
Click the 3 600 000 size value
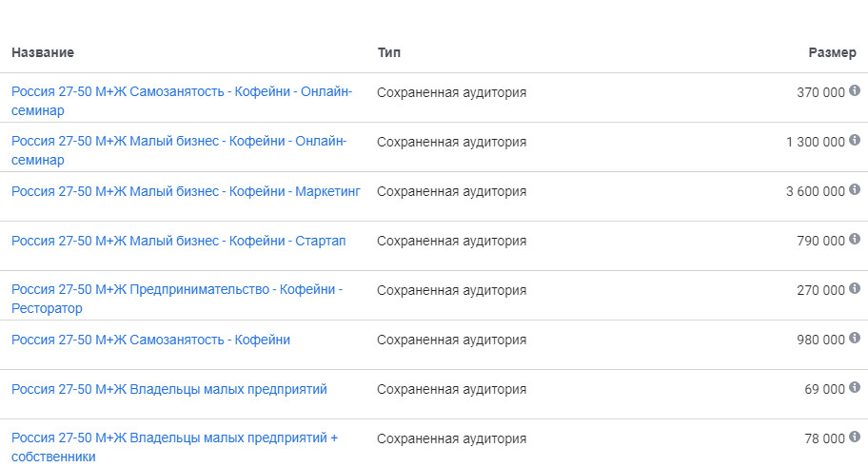pos(816,191)
